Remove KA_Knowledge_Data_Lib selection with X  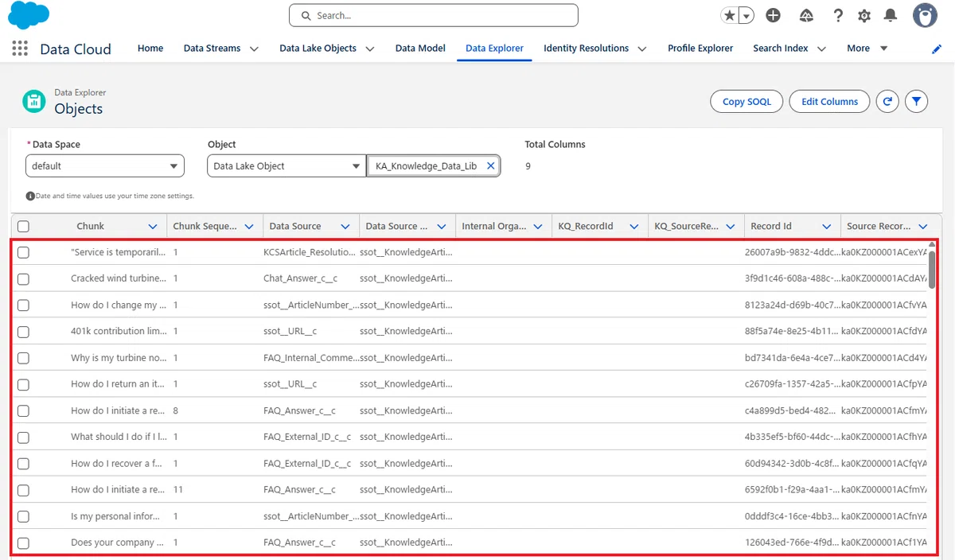[490, 165]
